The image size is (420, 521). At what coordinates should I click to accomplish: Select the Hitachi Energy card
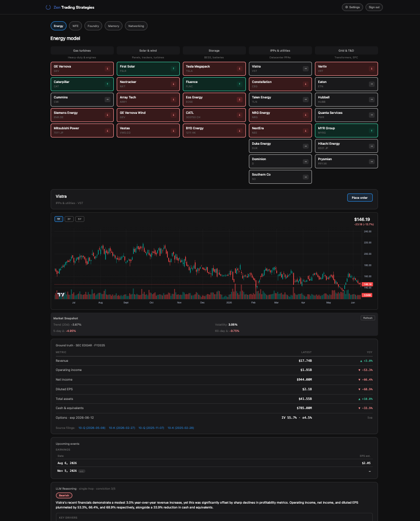click(346, 146)
